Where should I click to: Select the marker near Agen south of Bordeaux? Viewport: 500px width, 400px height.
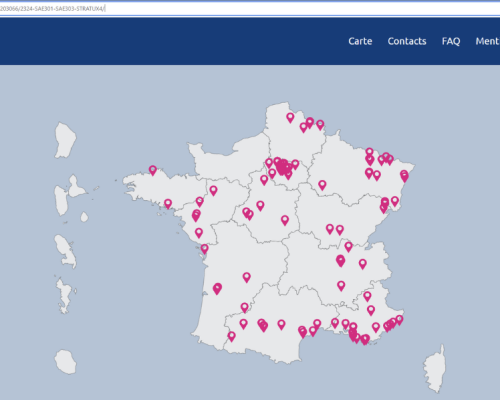[245, 308]
